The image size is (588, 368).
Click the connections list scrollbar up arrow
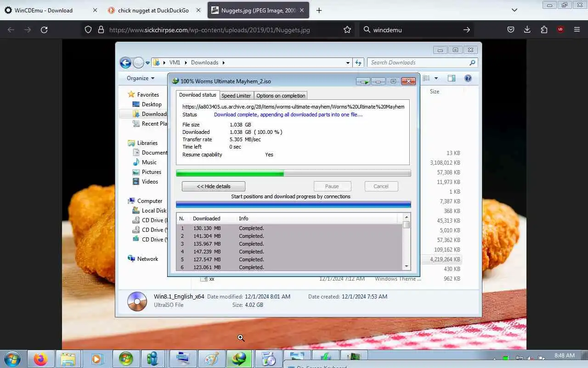pyautogui.click(x=407, y=217)
